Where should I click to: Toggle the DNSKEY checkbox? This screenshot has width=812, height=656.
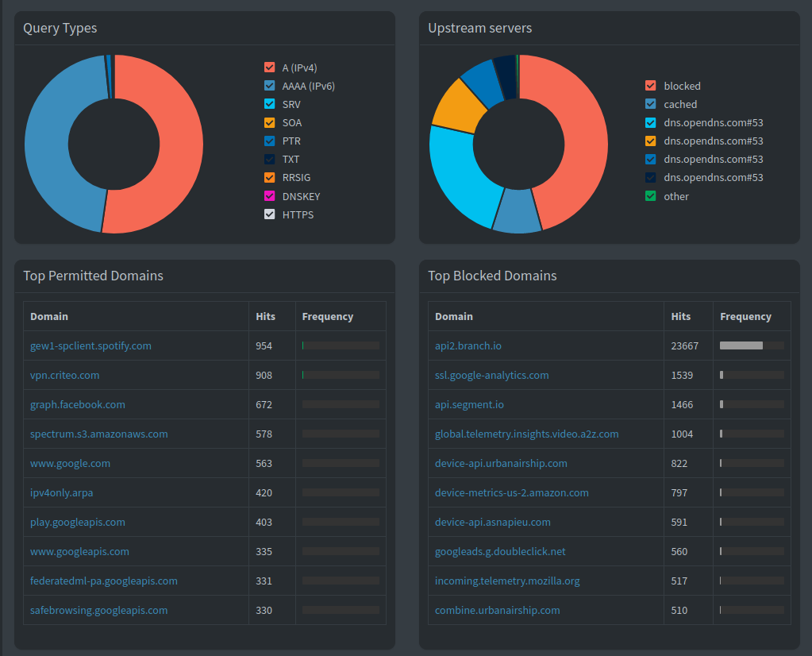pos(269,196)
